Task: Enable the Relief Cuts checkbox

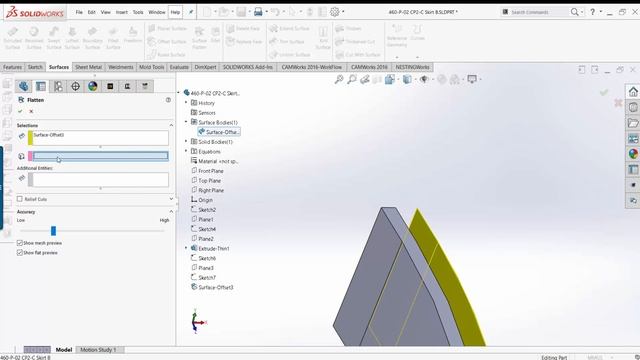Action: (20, 199)
